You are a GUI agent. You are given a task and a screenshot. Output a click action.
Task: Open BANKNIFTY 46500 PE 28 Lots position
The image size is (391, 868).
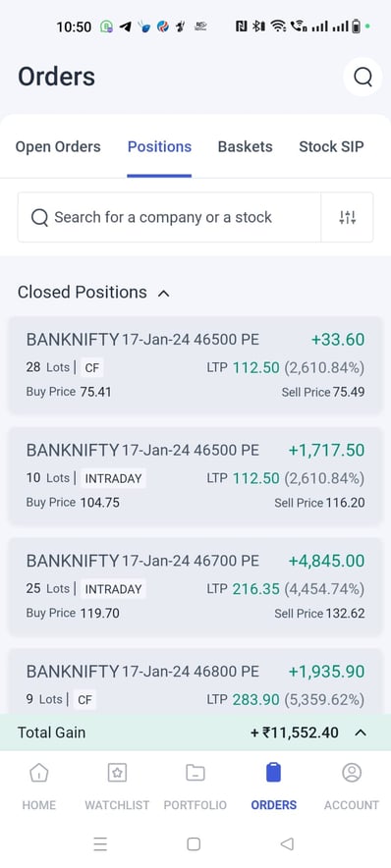[x=195, y=365]
